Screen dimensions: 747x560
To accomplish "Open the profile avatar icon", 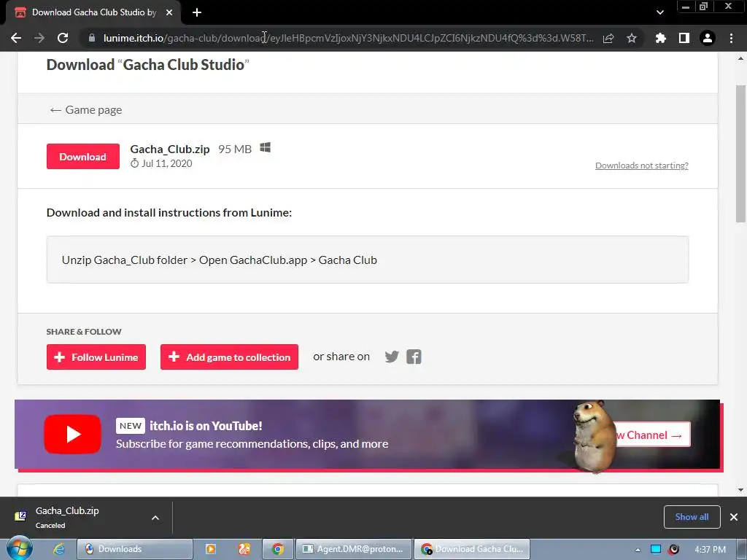I will pyautogui.click(x=708, y=38).
